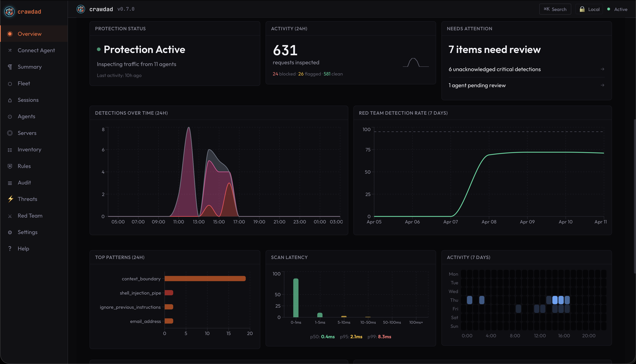The width and height of the screenshot is (636, 364).
Task: Click the 0-1ms latency bar
Action: pyautogui.click(x=296, y=298)
